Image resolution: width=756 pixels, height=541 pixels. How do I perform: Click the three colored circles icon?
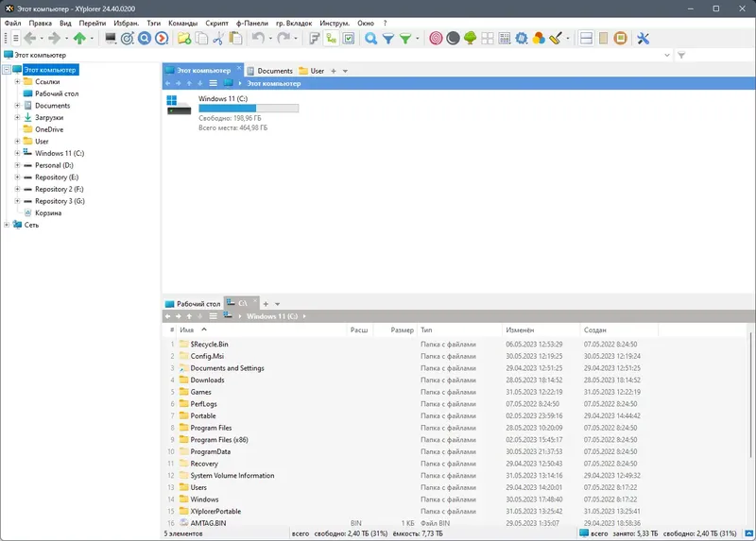point(539,38)
